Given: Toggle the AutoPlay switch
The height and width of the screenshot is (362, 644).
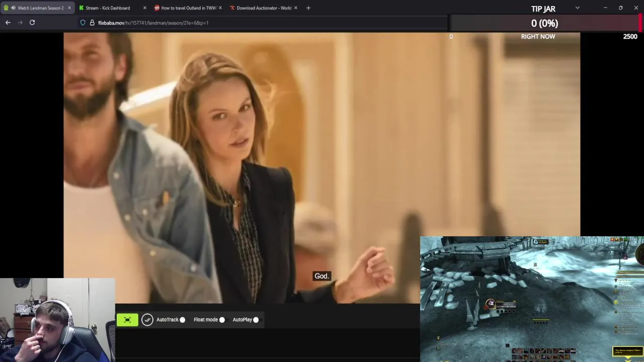Looking at the screenshot, I should 256,320.
